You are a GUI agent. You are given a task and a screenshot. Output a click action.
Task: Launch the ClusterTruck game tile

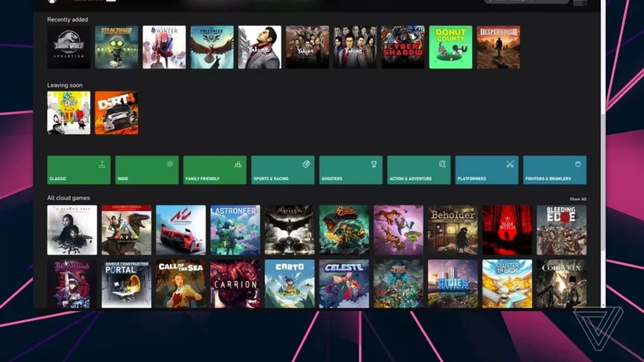[x=507, y=284]
